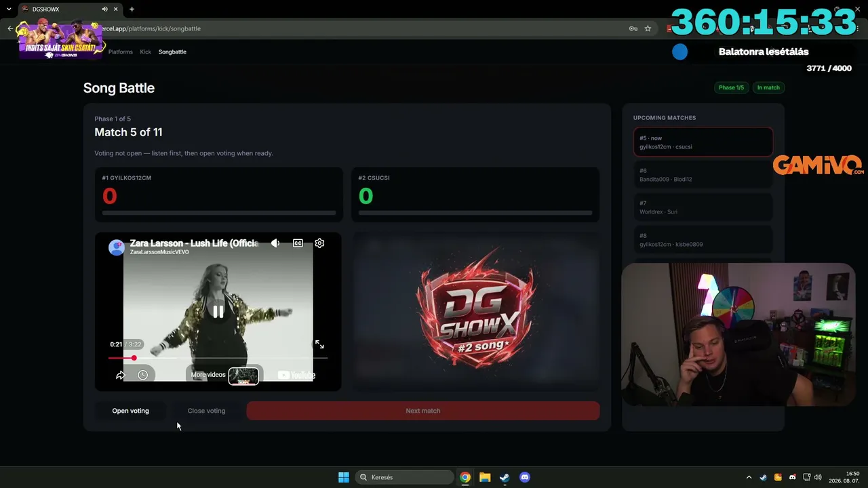Open YouTube player settings gear
868x488 pixels.
pos(319,243)
